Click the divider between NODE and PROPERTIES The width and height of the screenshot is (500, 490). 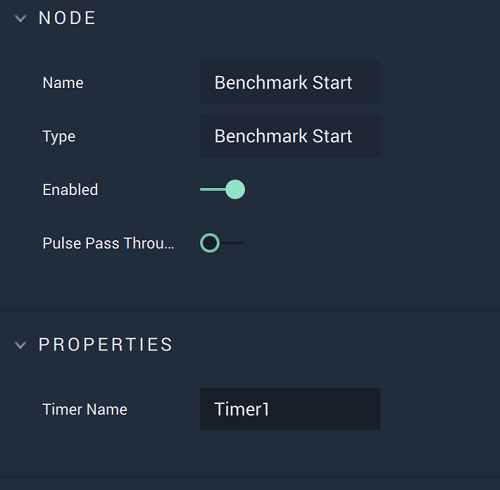point(250,310)
